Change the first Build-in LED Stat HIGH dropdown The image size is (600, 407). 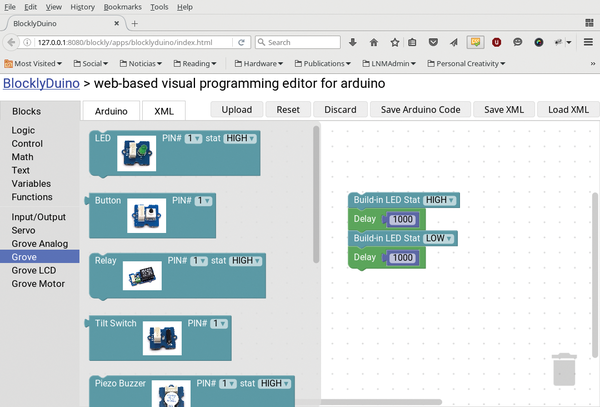440,200
